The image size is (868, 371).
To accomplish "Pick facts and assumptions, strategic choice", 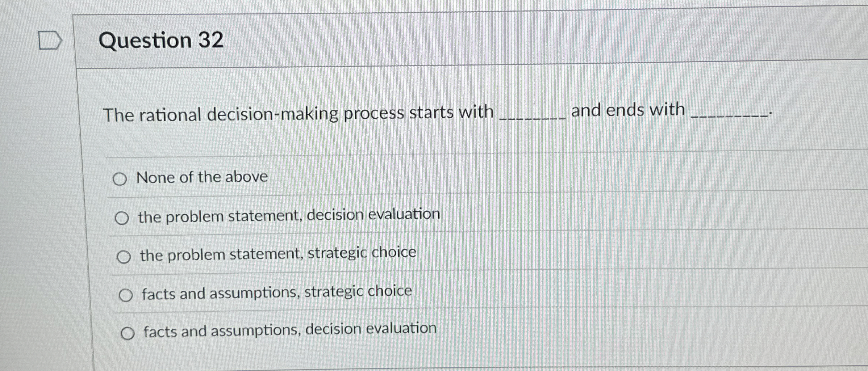I will [128, 295].
